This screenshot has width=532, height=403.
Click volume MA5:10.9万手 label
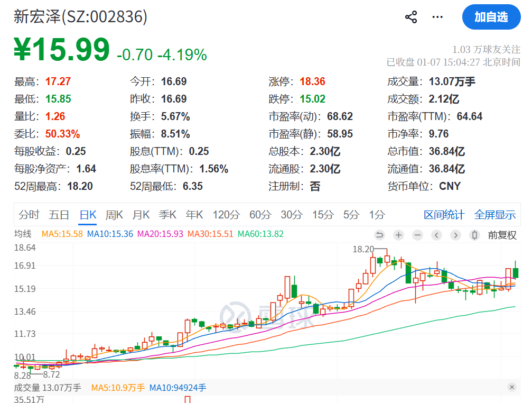118,387
